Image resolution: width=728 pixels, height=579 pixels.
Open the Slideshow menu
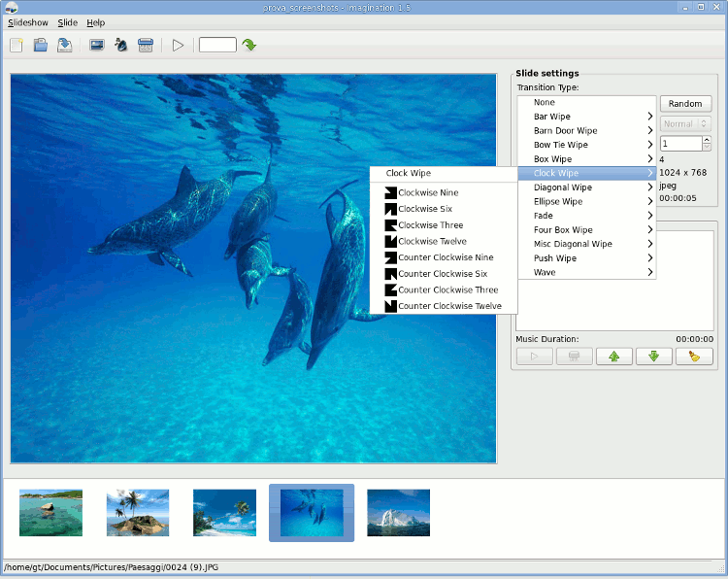[28, 22]
